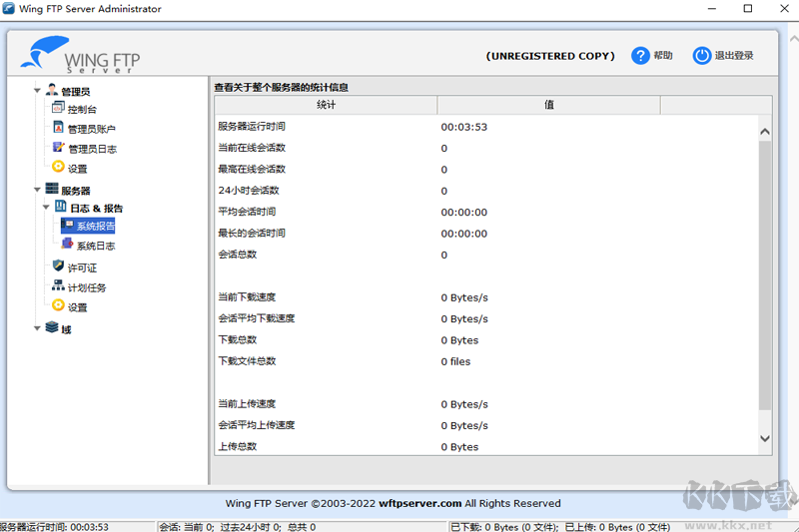
Task: Click the 会话平均下载速度 row
Action: click(486, 318)
